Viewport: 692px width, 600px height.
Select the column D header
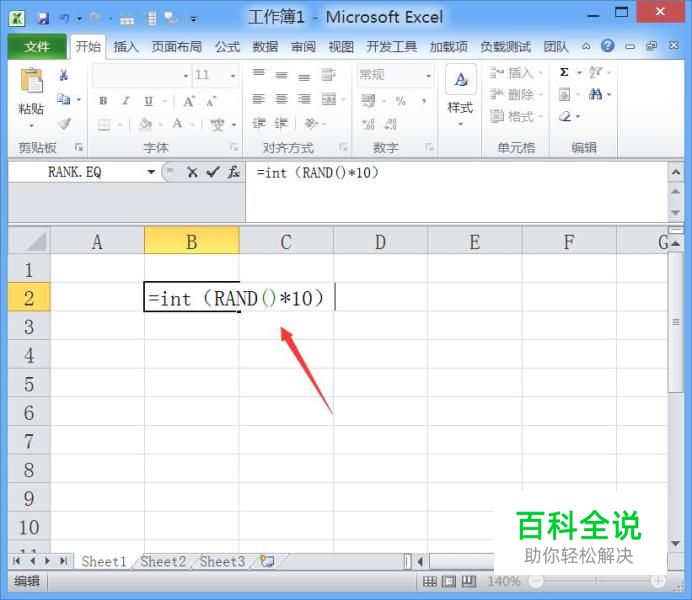click(x=380, y=242)
